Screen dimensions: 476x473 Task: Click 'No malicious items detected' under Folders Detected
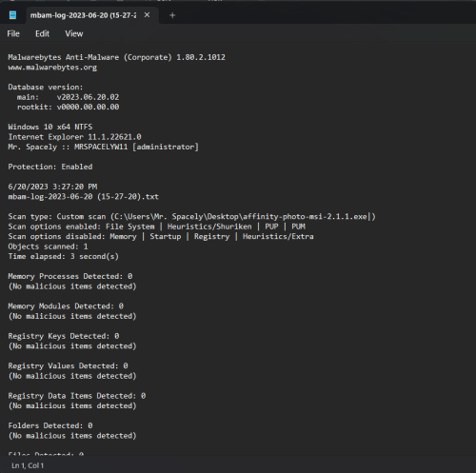(x=72, y=436)
